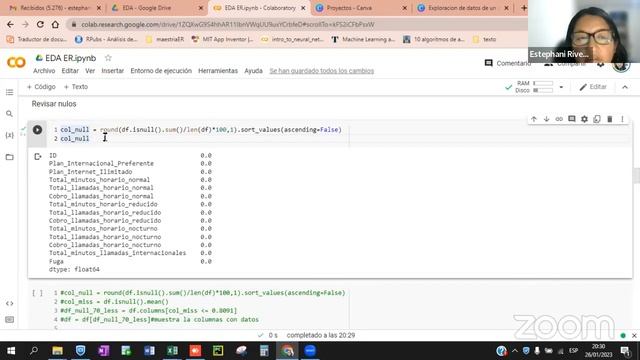The width and height of the screenshot is (640, 360).
Task: Mirror cell in tab icon
Action: [x=597, y=119]
